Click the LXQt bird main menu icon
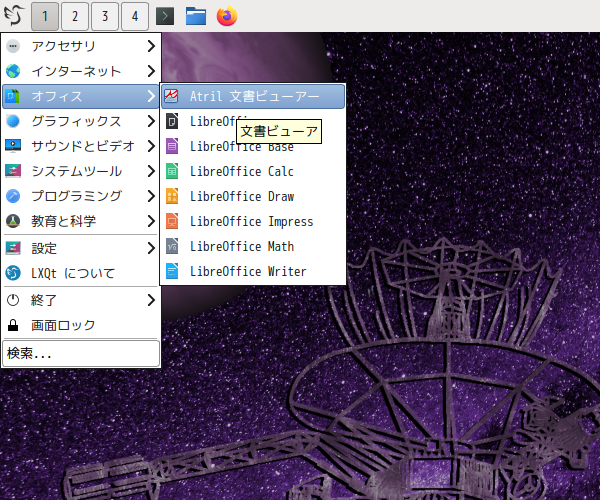Screen dimensions: 600x500 (14, 15)
